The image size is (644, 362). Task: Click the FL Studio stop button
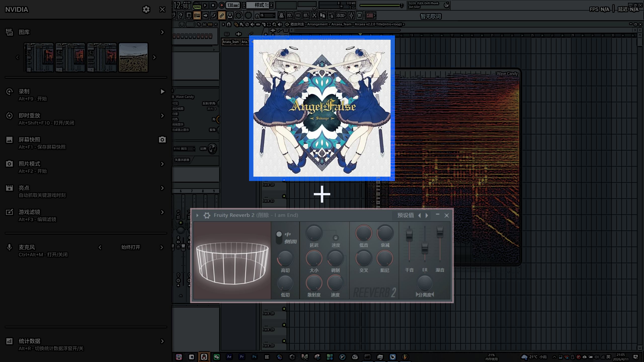(x=213, y=5)
